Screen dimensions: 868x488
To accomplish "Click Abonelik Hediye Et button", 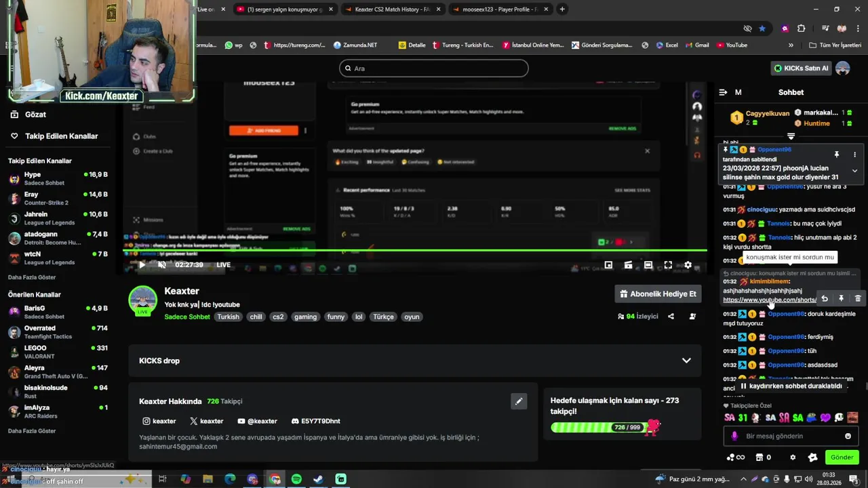I will tap(658, 294).
